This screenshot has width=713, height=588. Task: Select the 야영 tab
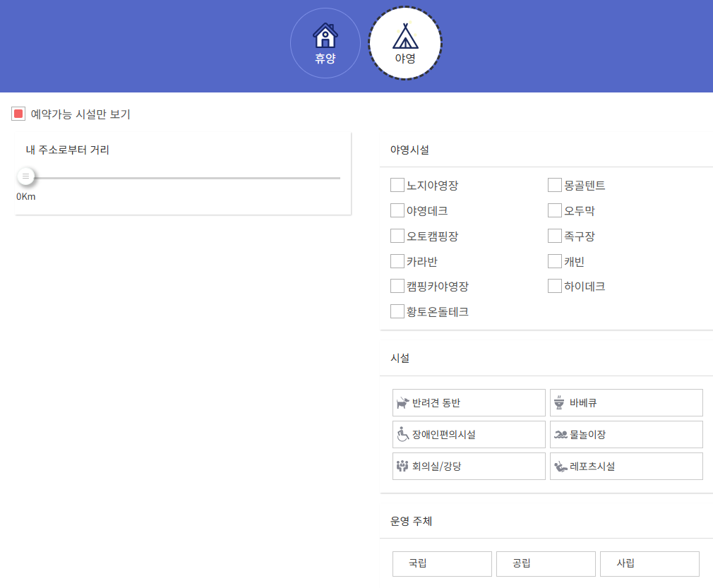pos(405,42)
